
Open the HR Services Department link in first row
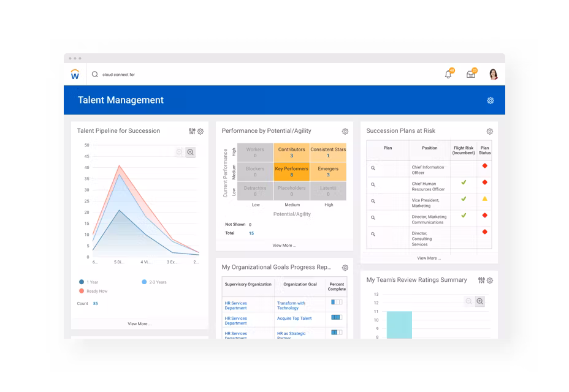(236, 306)
